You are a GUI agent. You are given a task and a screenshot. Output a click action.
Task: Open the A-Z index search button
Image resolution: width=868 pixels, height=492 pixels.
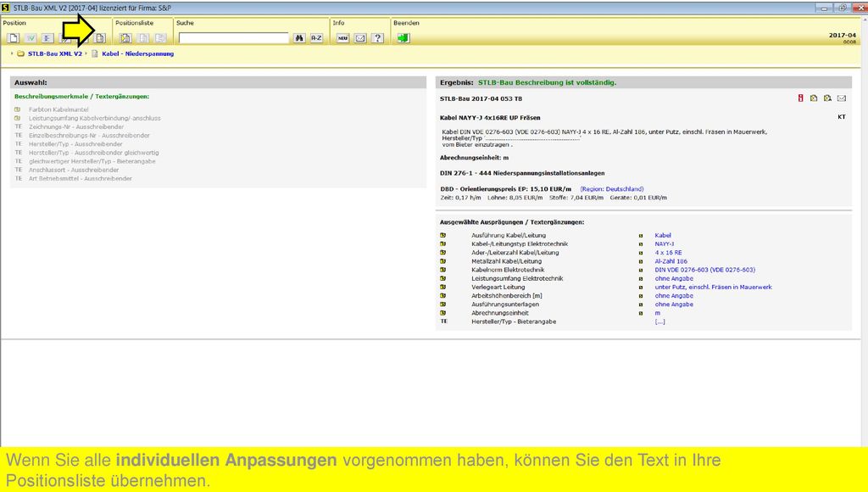point(316,38)
